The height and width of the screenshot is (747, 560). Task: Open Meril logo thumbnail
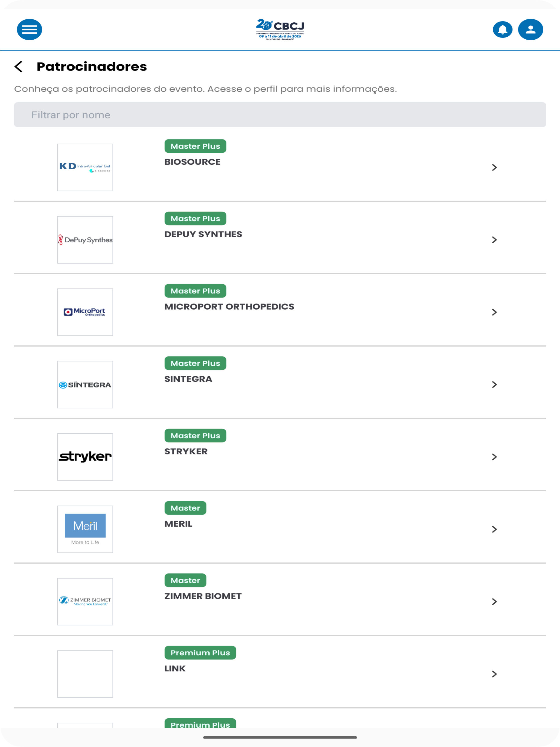pos(85,529)
